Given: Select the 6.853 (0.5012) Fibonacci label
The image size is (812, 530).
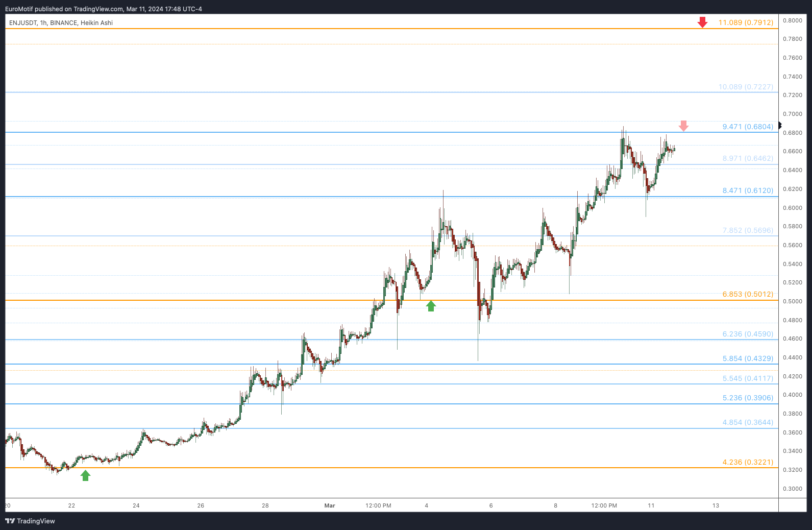Looking at the screenshot, I should [x=748, y=294].
